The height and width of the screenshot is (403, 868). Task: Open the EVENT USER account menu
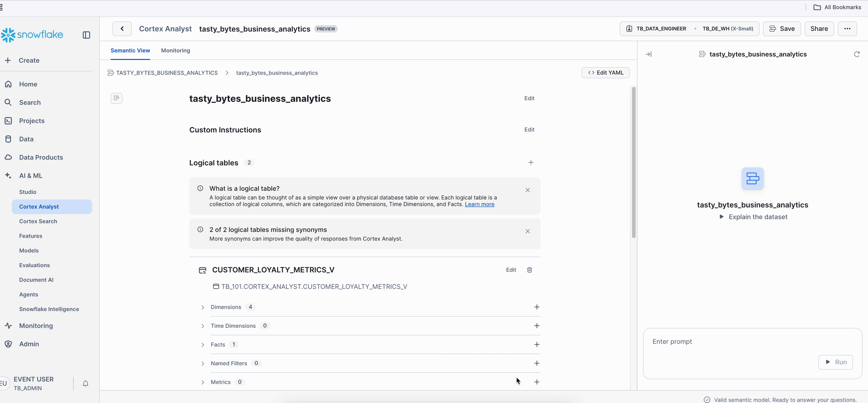[34, 383]
